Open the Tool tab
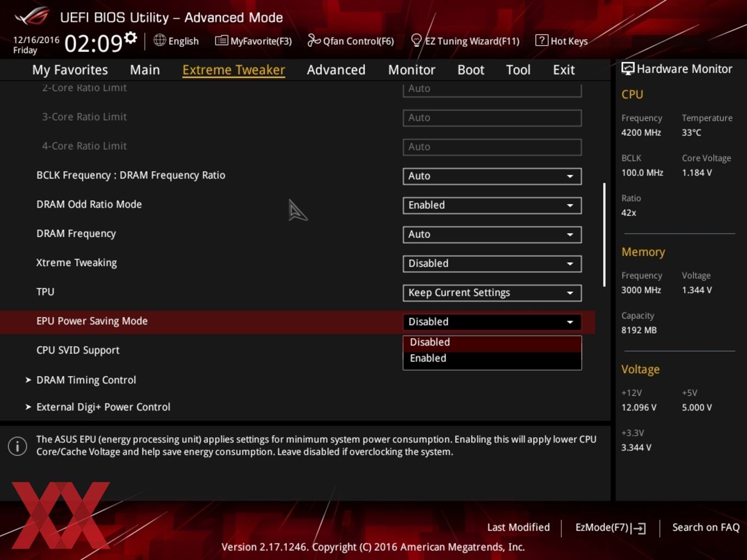747x560 pixels. point(518,70)
